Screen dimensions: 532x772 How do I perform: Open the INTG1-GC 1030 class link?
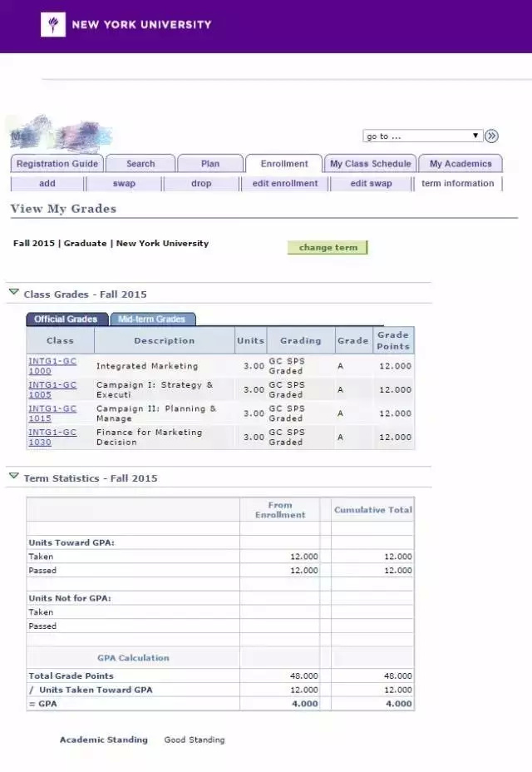[x=52, y=437]
